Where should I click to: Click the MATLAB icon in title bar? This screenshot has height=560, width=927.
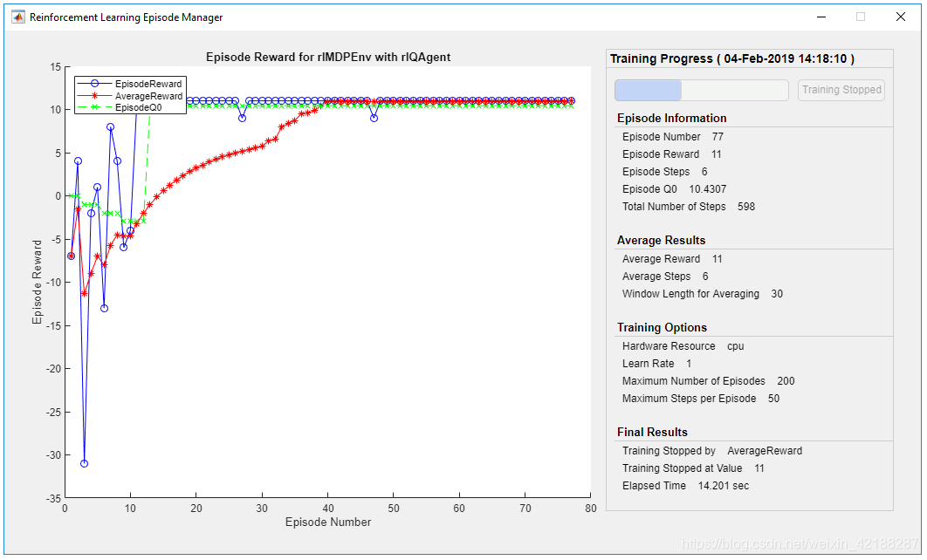tap(18, 17)
